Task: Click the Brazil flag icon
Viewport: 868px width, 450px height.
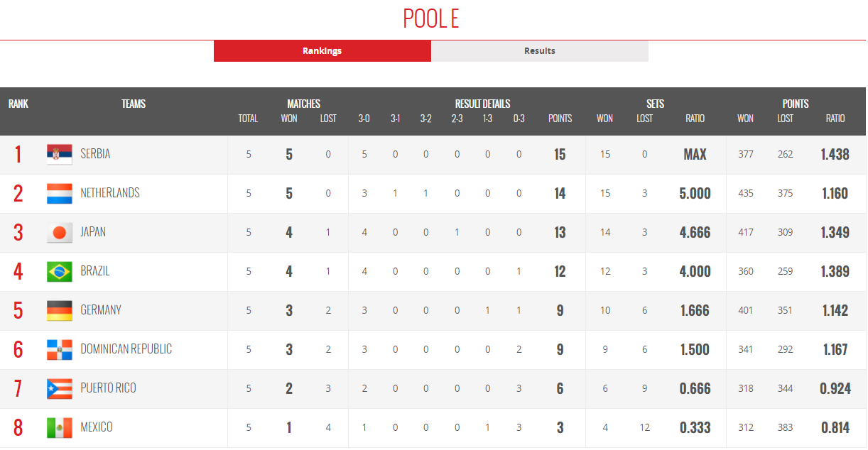Action: tap(59, 271)
